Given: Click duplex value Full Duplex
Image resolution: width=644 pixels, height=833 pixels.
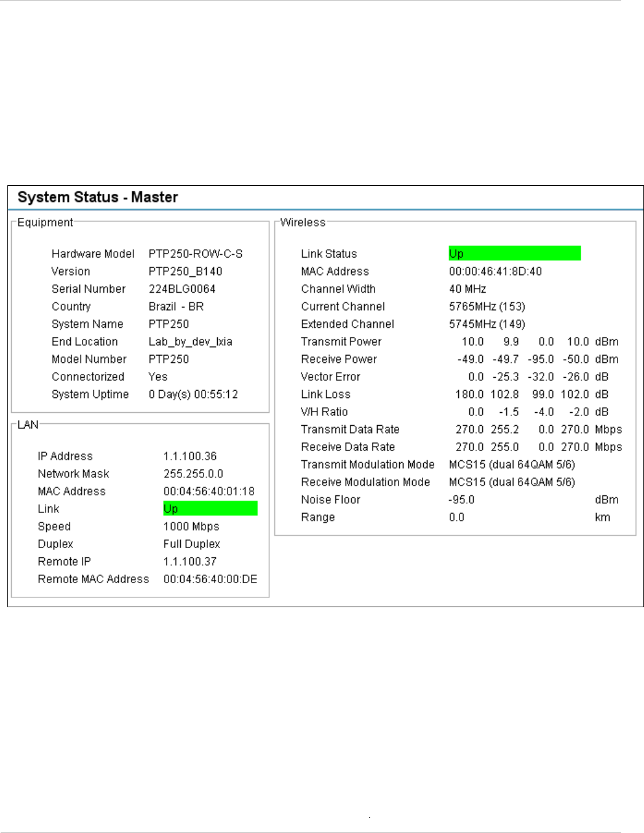Looking at the screenshot, I should (192, 544).
